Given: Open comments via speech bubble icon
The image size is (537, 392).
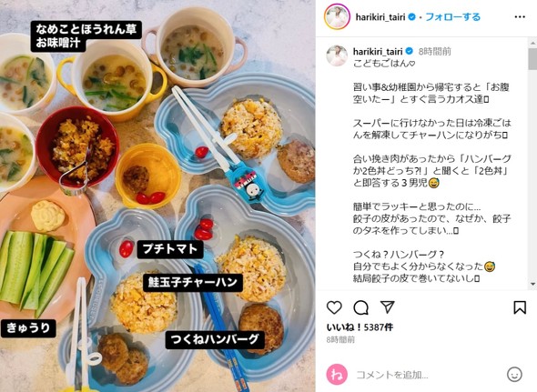Looking at the screenshot, I should [x=360, y=307].
